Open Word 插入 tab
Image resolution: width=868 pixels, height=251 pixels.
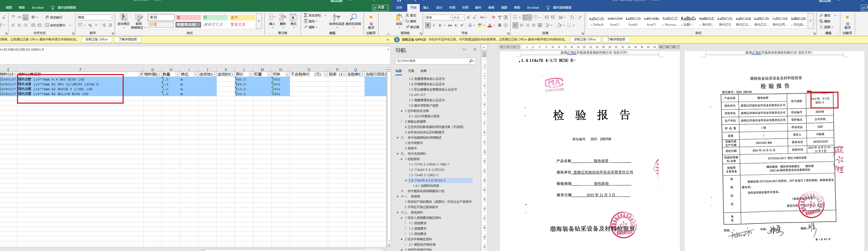[426, 7]
